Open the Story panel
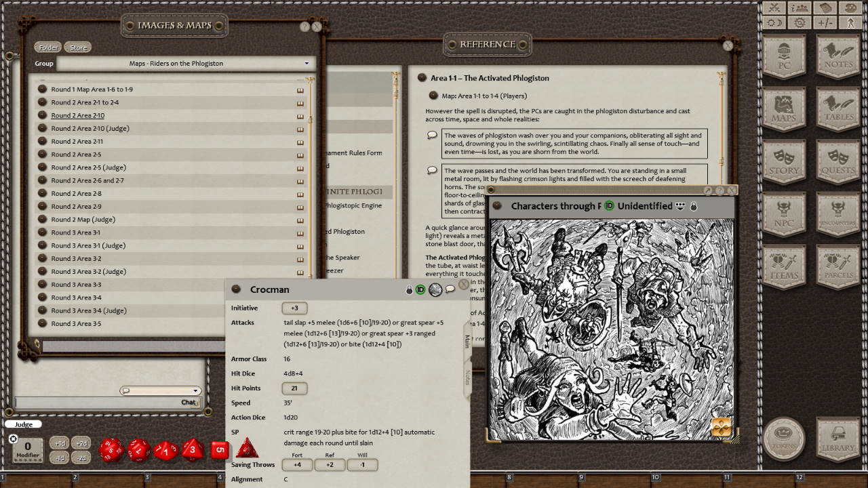This screenshot has width=868, height=488. click(785, 161)
